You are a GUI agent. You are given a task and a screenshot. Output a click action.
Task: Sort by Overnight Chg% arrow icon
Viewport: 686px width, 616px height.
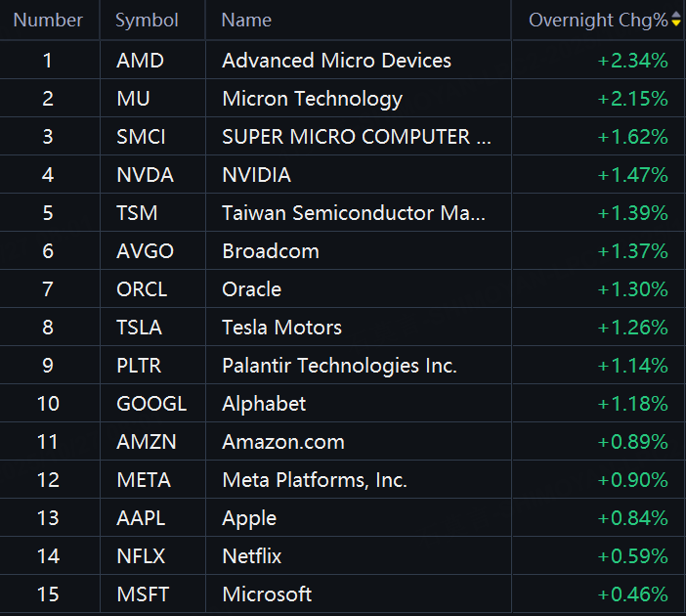675,20
